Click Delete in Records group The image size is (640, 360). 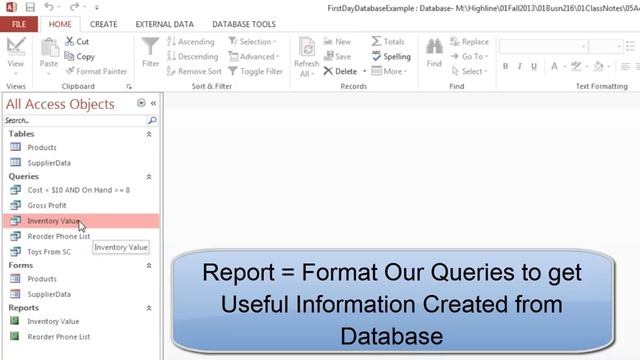tap(340, 71)
